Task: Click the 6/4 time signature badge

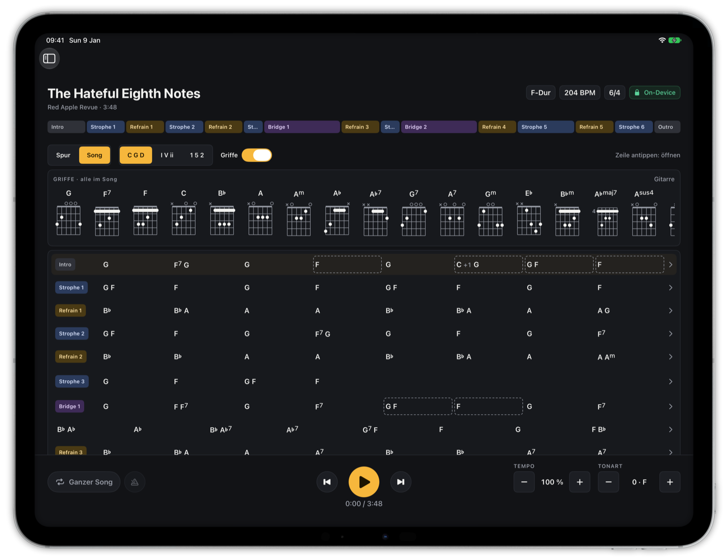Action: click(615, 93)
